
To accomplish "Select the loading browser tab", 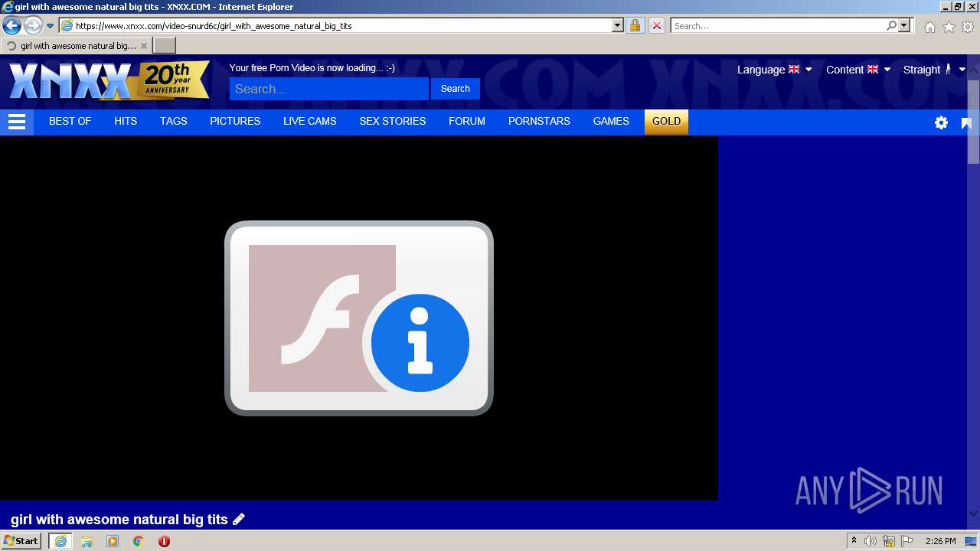I will point(77,46).
